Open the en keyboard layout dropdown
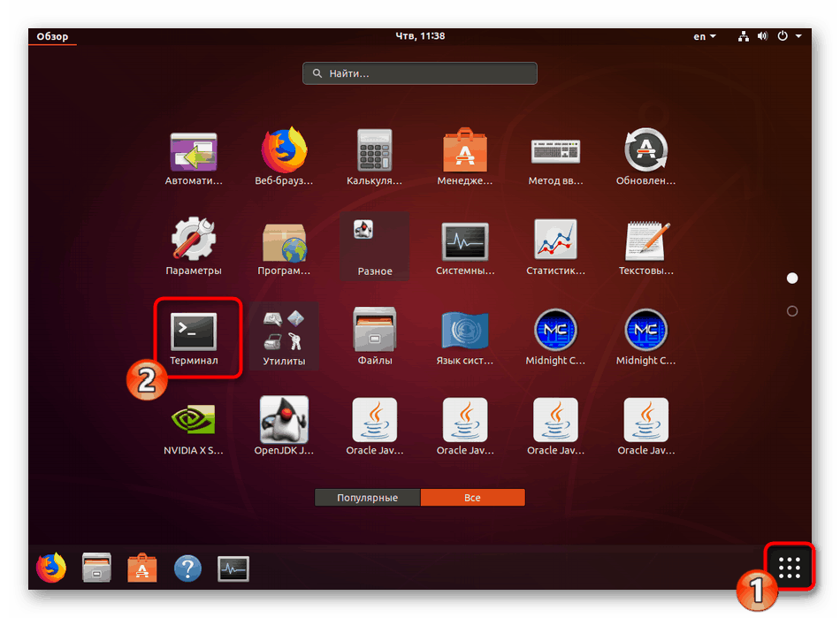The image size is (840, 618). [705, 36]
